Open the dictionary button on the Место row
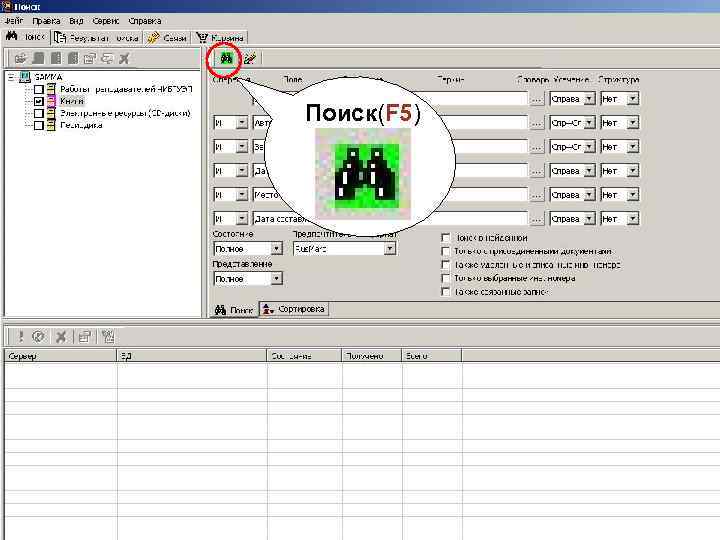This screenshot has width=720, height=540. point(537,195)
